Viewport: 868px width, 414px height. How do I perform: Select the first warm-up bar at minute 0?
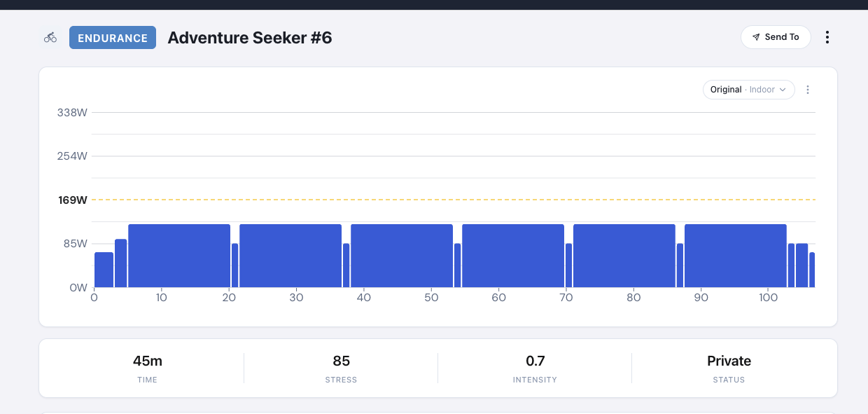click(x=104, y=270)
